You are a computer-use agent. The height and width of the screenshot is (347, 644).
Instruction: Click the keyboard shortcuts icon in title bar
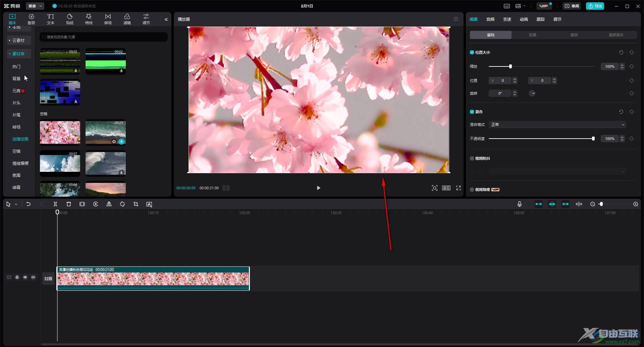pyautogui.click(x=507, y=6)
